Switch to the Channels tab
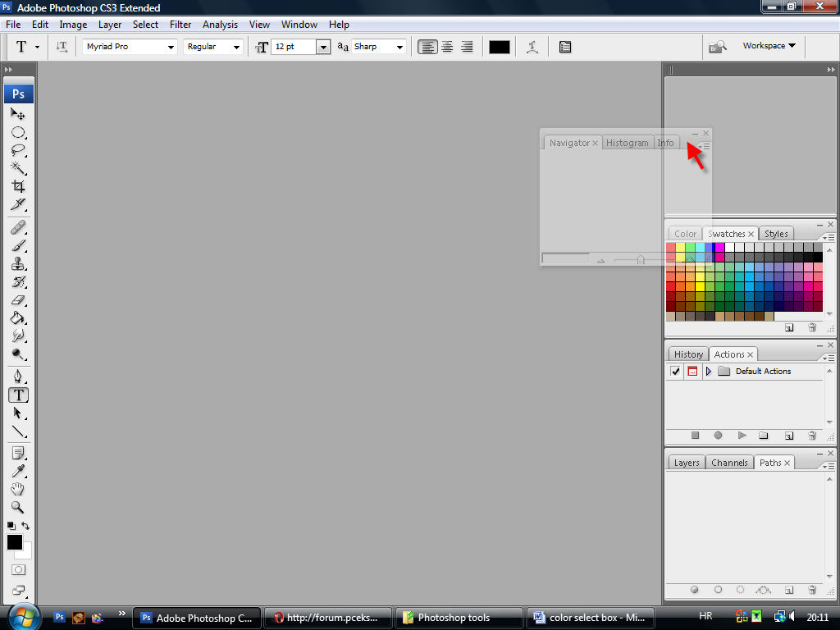840x630 pixels. [729, 463]
